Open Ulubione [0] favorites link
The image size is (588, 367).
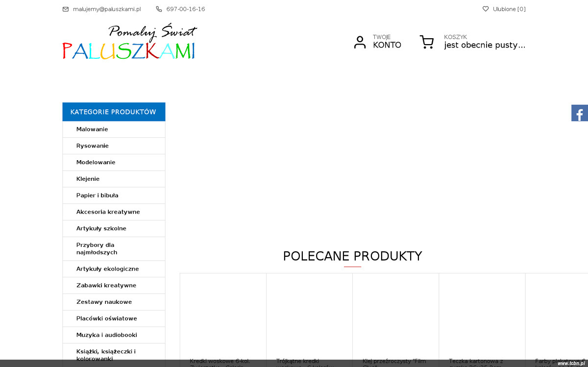click(509, 9)
